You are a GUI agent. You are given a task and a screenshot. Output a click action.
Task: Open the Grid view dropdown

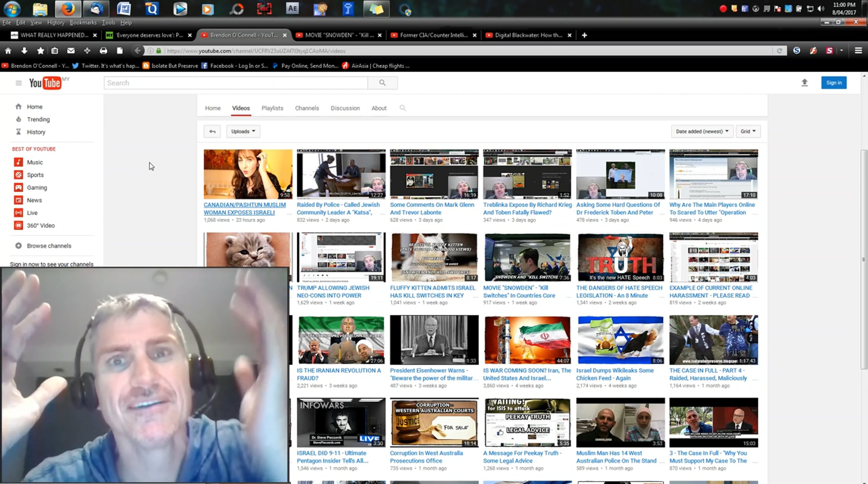748,131
